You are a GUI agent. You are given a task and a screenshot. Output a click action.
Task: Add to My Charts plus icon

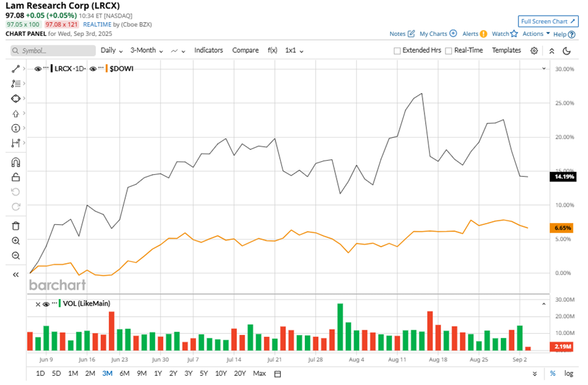(x=453, y=33)
